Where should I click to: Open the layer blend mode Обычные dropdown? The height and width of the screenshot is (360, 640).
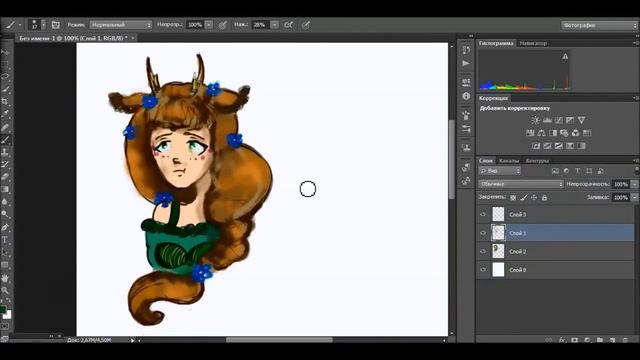point(521,184)
